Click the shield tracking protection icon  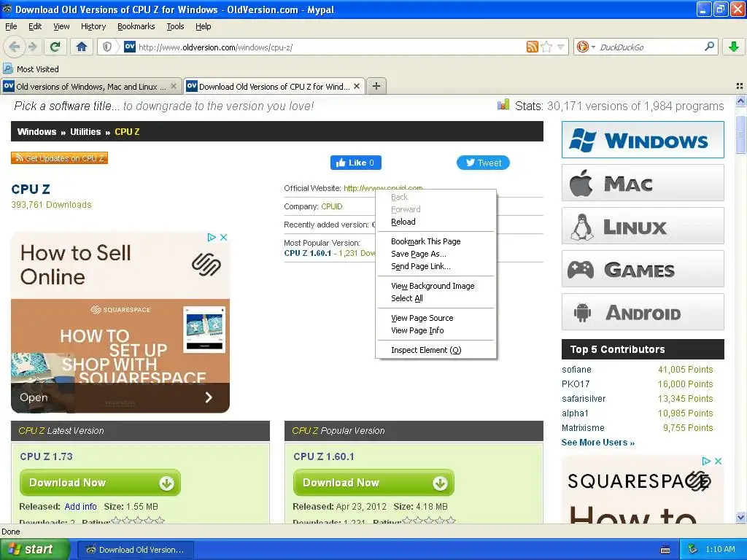click(107, 47)
